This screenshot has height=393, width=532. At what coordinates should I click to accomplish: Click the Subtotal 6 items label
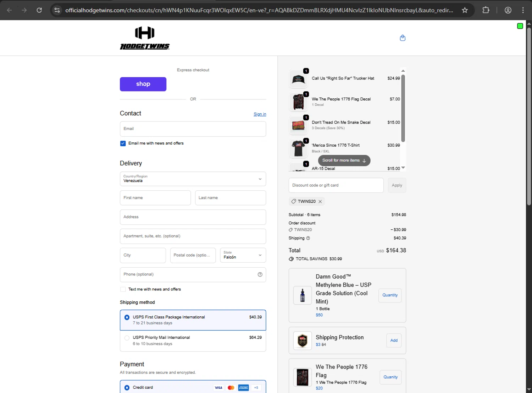pos(304,215)
